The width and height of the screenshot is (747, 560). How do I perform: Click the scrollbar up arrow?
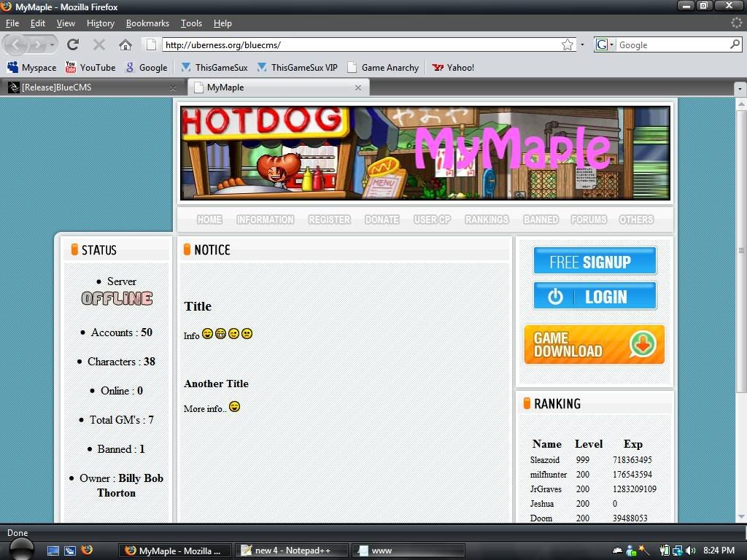741,104
